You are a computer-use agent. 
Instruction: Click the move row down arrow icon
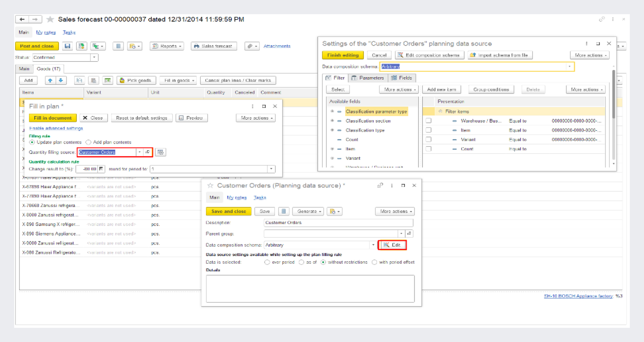coord(61,80)
